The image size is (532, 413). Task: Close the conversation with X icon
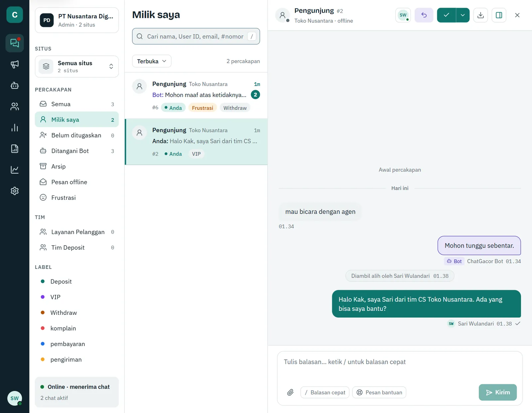pos(517,15)
